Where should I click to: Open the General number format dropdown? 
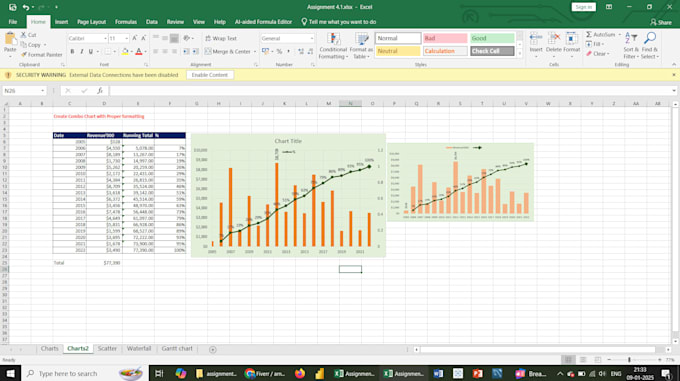click(x=311, y=39)
